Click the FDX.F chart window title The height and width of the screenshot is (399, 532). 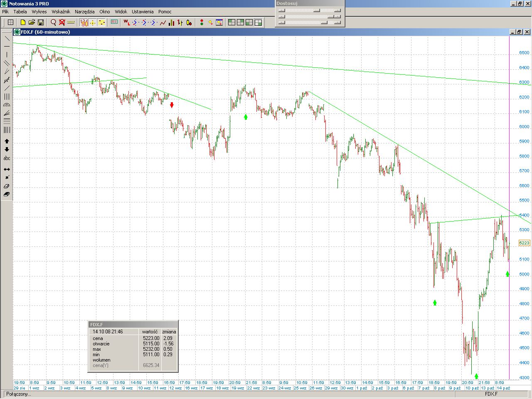(46, 32)
